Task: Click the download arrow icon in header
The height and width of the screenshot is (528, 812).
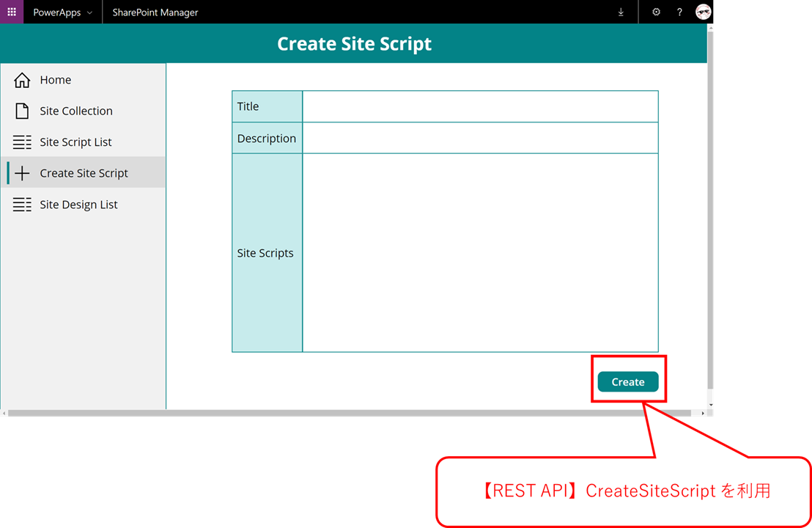Action: pyautogui.click(x=621, y=12)
